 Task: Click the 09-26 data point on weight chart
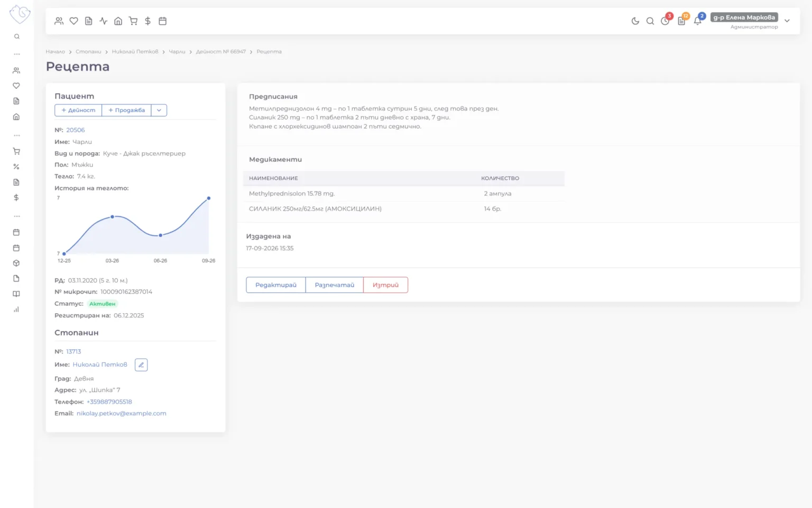click(x=209, y=198)
